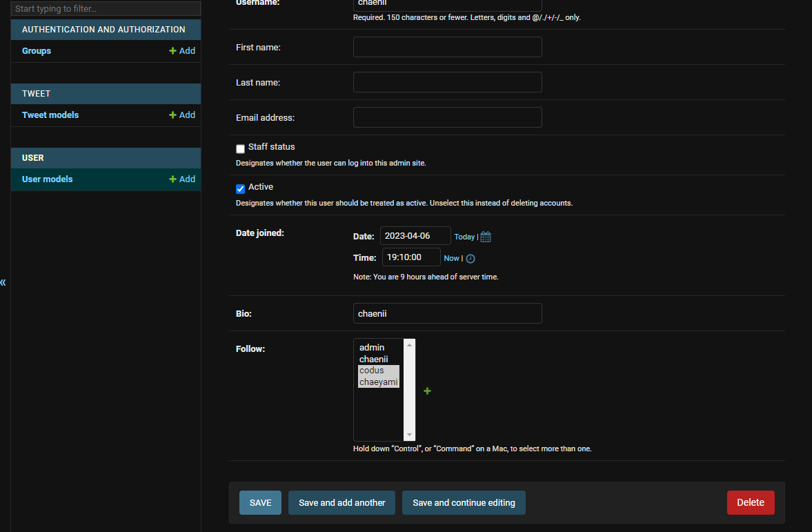Open Tweet models in the sidebar
812x532 pixels.
(50, 115)
